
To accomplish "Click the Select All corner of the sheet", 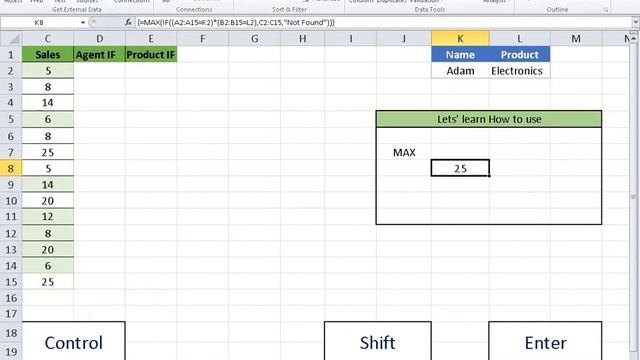I will click(11, 39).
